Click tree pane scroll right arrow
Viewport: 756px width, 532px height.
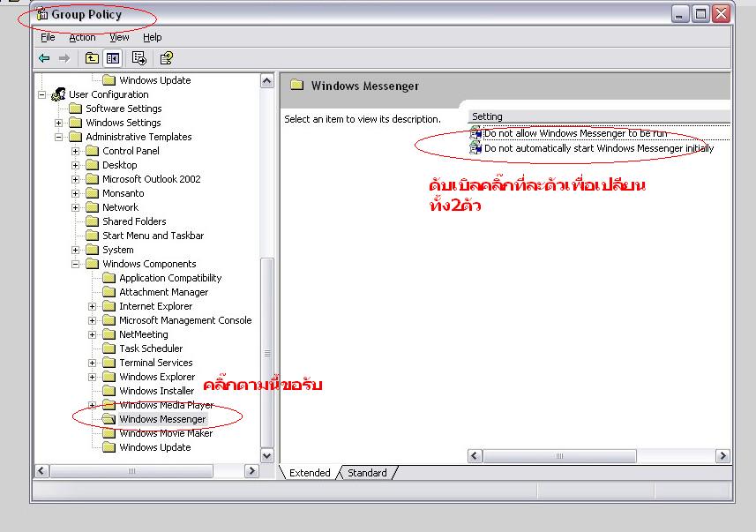click(251, 471)
